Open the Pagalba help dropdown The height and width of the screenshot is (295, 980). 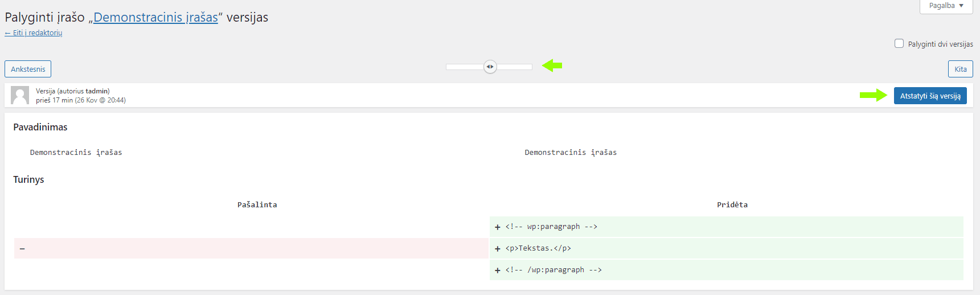point(946,6)
